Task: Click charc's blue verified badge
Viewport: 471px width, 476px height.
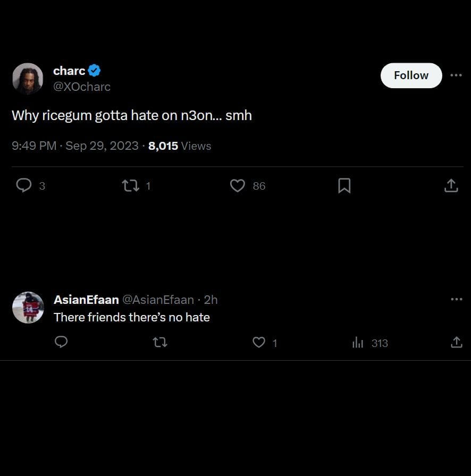Action: point(94,70)
